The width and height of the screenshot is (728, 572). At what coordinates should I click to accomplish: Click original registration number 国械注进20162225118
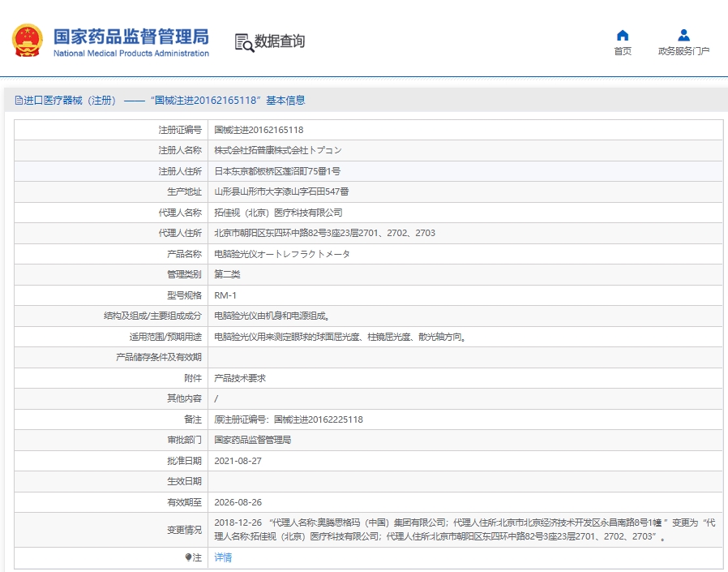(x=318, y=419)
